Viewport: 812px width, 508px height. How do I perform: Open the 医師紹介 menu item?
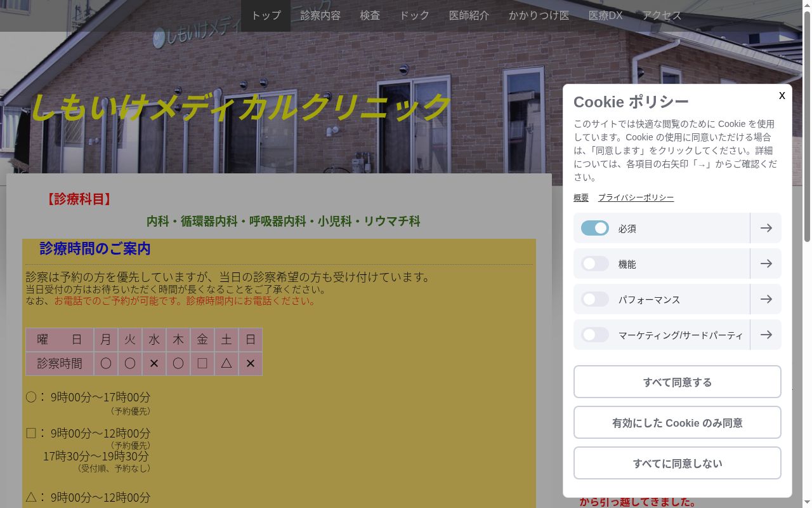click(469, 15)
